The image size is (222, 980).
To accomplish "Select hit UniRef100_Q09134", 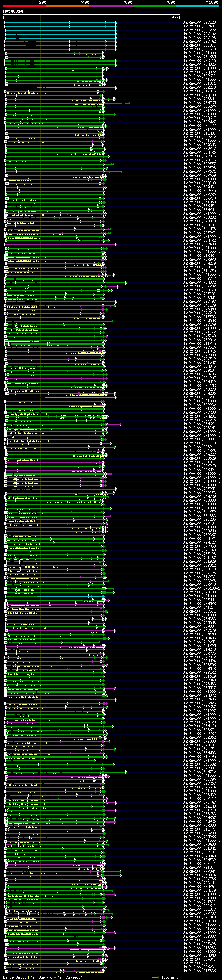I will 199,371.
